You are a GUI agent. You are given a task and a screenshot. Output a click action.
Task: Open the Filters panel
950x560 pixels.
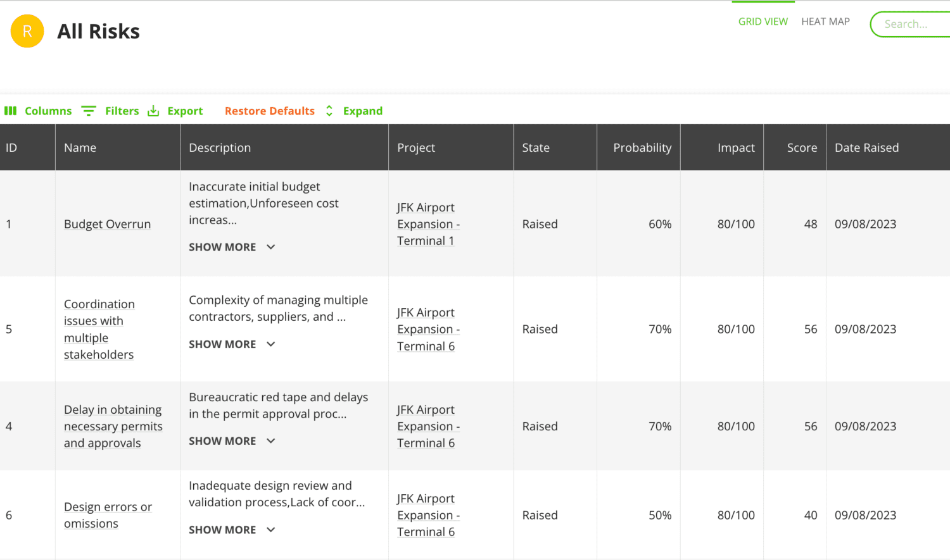click(x=122, y=111)
